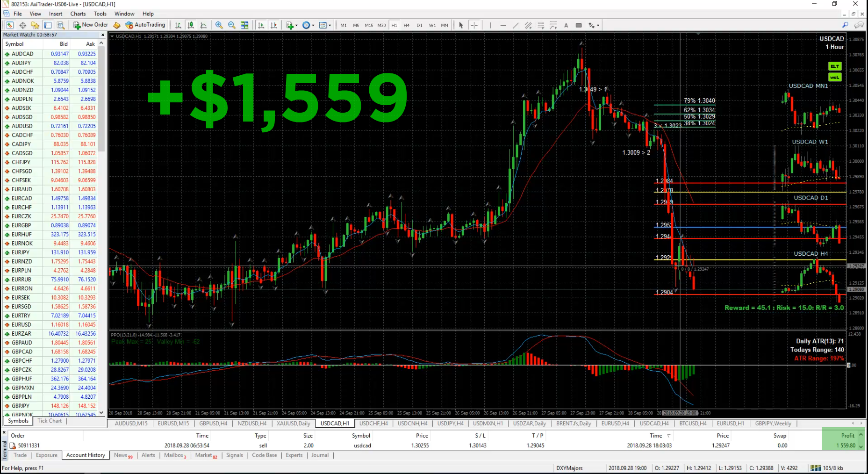Draw a trendline with the Trendline tool
Screen dimensions: 868x474
[x=516, y=25]
